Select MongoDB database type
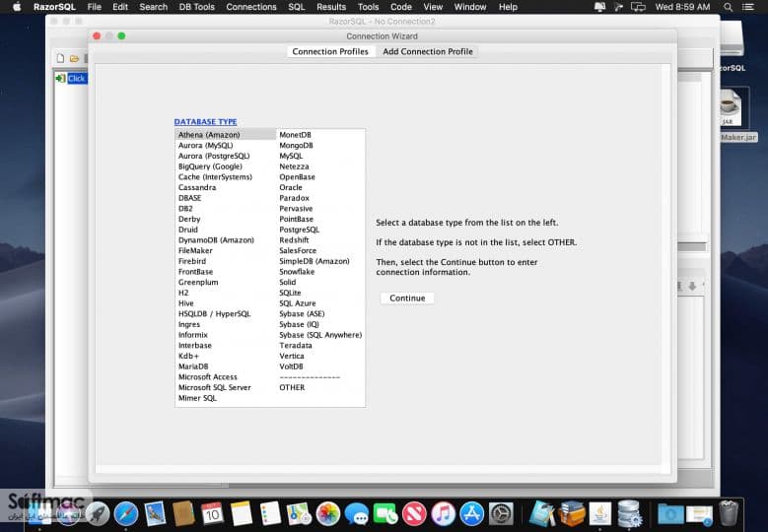This screenshot has height=532, width=768. pyautogui.click(x=320, y=146)
